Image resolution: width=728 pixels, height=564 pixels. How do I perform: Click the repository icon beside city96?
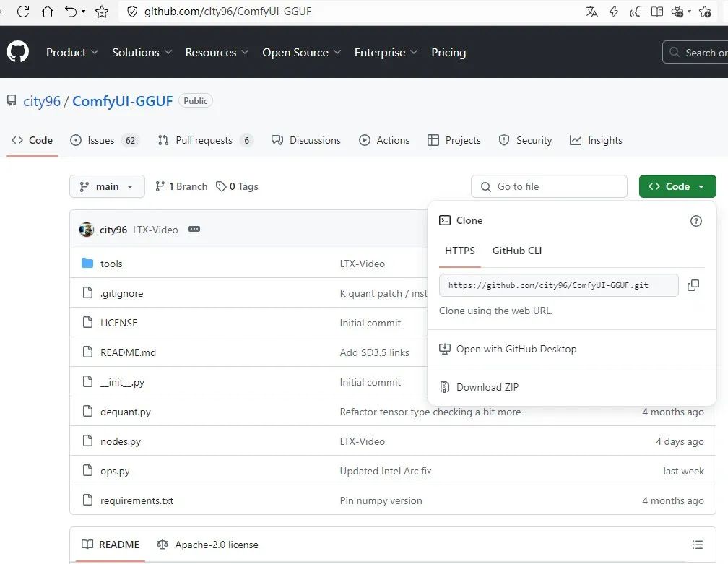click(x=12, y=100)
